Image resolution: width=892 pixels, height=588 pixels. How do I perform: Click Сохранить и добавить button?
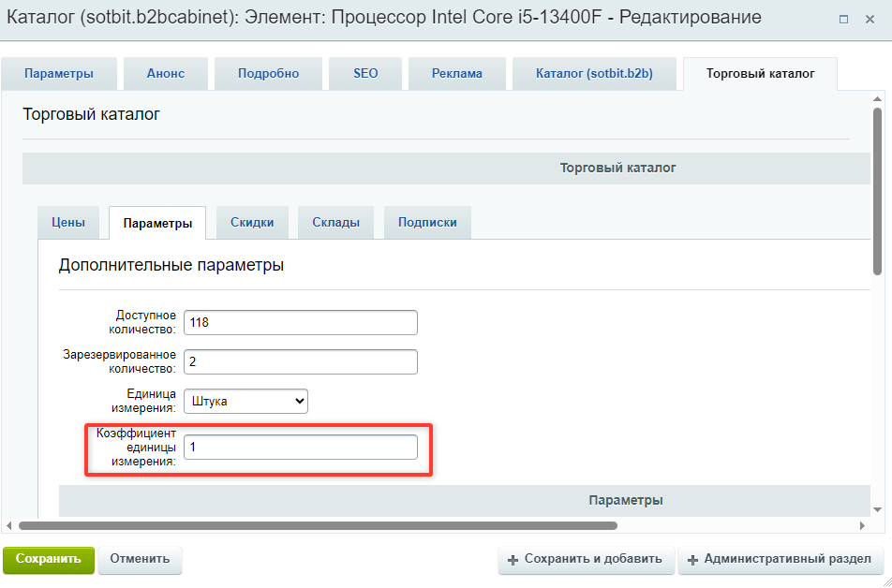(586, 560)
